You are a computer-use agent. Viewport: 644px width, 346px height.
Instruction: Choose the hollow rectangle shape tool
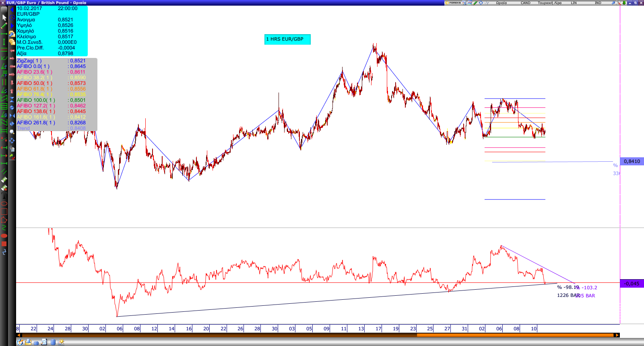click(x=4, y=212)
